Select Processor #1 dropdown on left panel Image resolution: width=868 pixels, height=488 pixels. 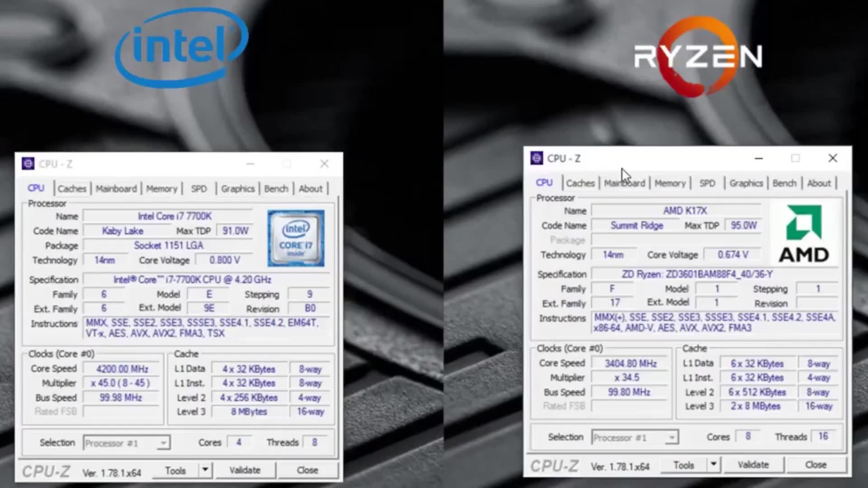tap(125, 442)
